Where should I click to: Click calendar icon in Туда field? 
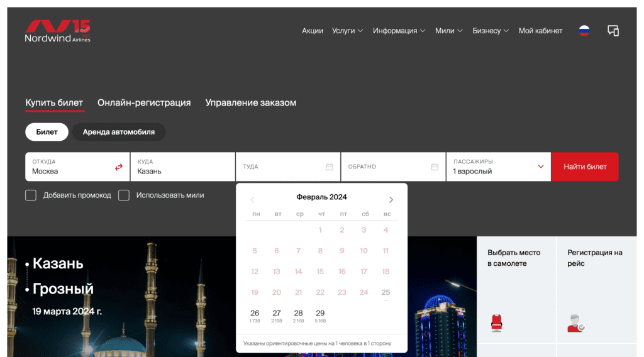pos(330,167)
